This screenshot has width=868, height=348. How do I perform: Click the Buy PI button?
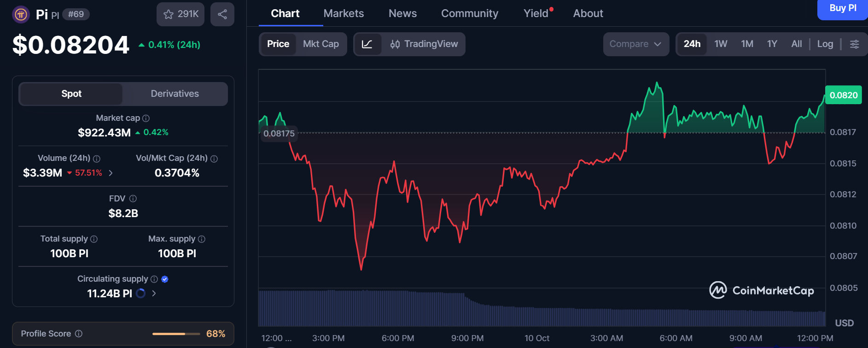pyautogui.click(x=843, y=8)
